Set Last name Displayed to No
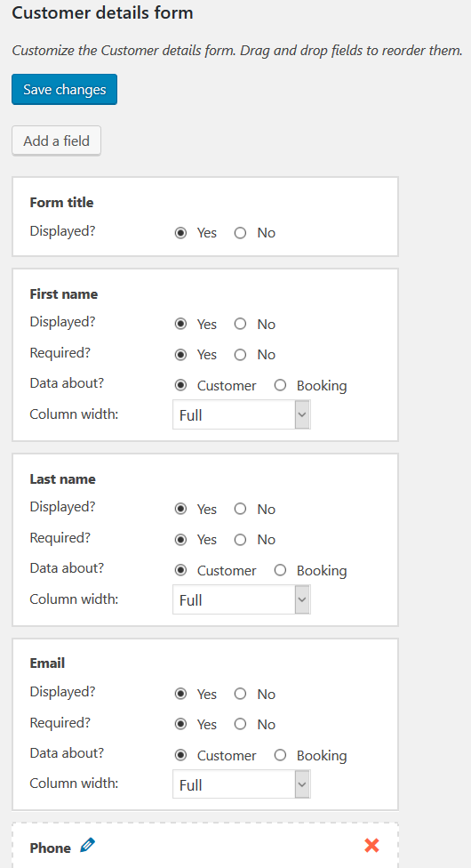Viewport: 471px width, 868px height. pos(240,509)
